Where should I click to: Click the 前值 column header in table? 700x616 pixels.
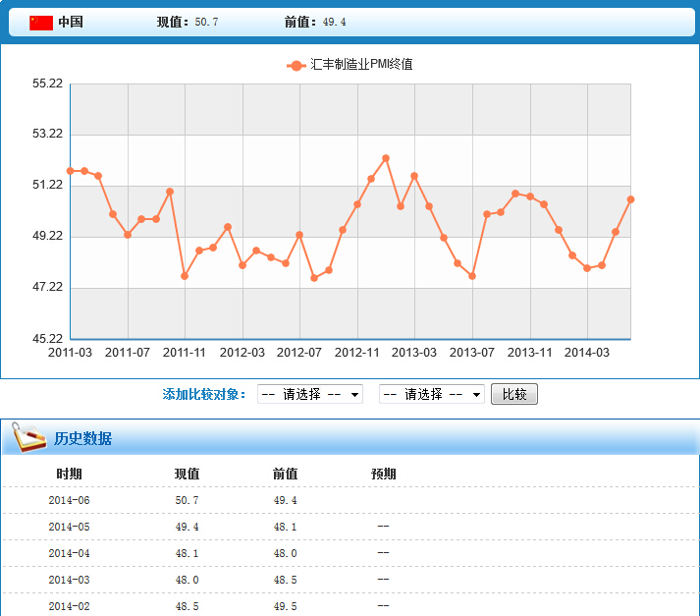click(285, 475)
